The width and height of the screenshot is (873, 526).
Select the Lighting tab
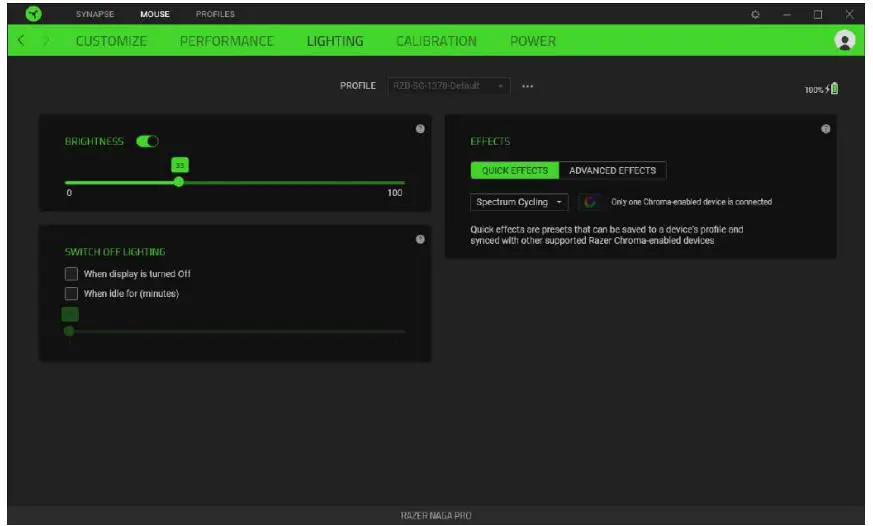point(335,41)
